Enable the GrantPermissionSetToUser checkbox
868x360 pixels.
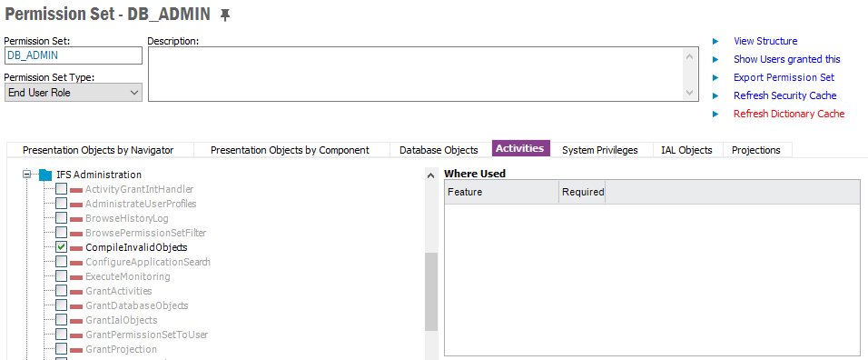point(62,335)
